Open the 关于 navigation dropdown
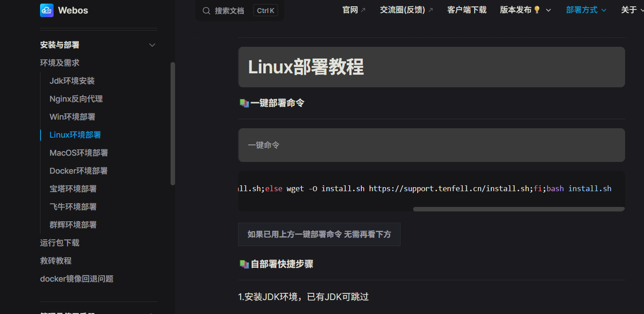This screenshot has width=644, height=314. [632, 10]
